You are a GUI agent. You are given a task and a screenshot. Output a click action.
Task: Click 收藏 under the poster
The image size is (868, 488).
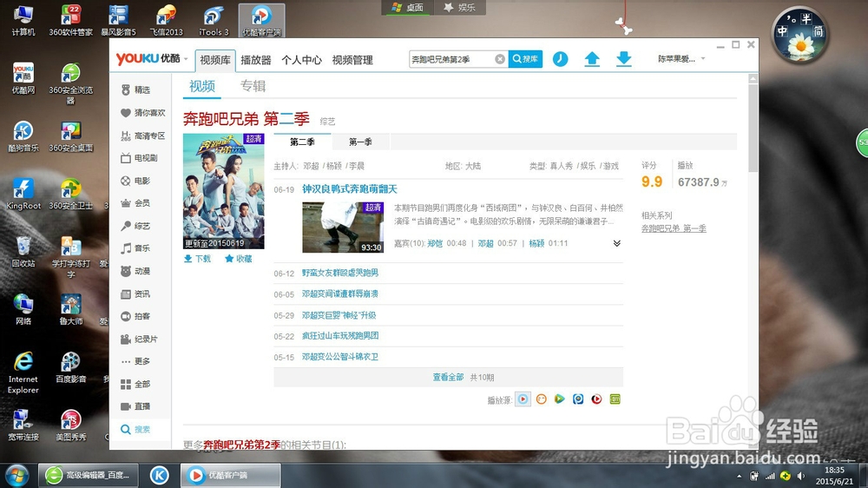click(239, 259)
